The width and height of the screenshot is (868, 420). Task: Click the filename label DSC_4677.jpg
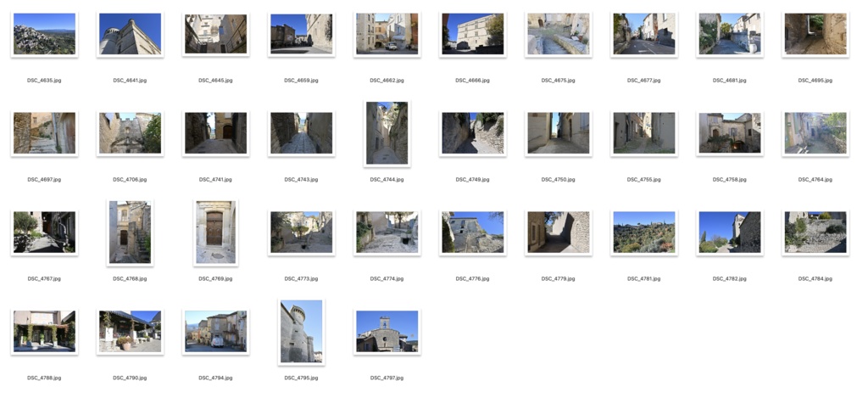[644, 81]
